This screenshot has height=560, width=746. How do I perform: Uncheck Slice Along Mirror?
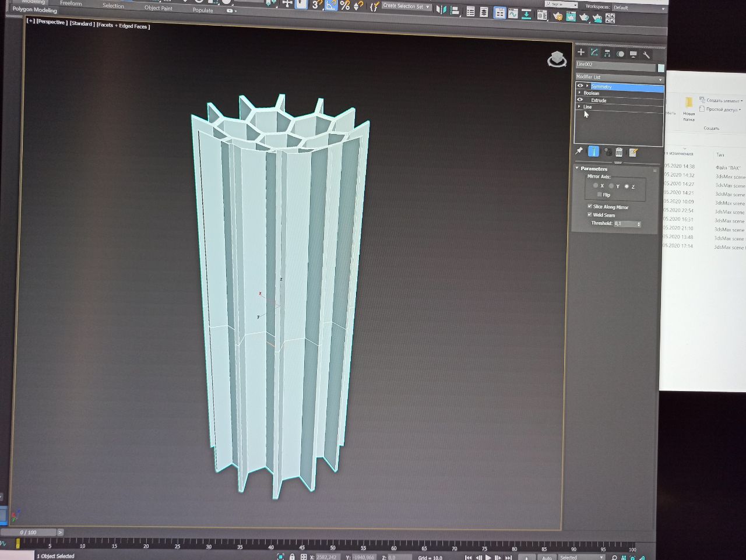[590, 206]
